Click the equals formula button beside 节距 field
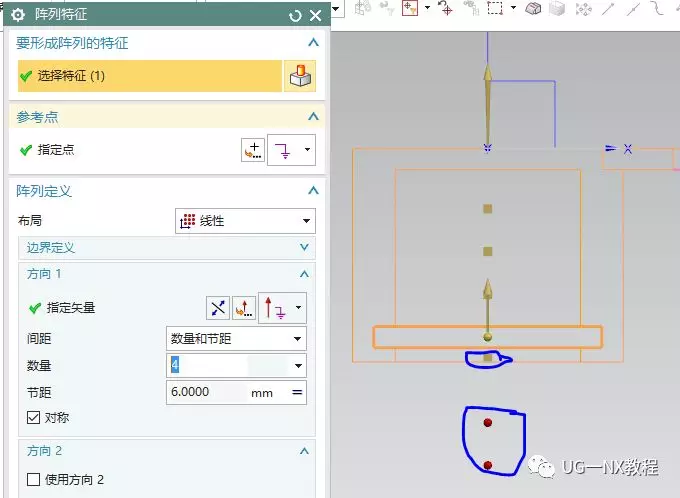Viewport: 680px width, 498px height. click(297, 393)
